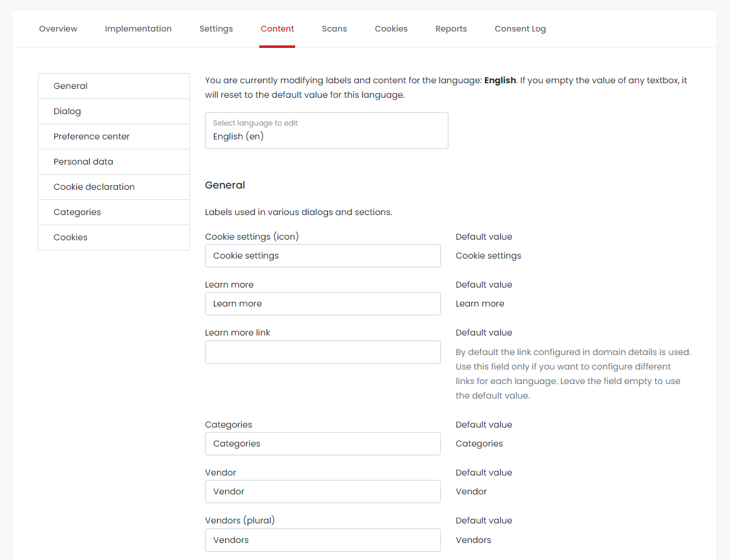Open the Scans tab

click(334, 28)
